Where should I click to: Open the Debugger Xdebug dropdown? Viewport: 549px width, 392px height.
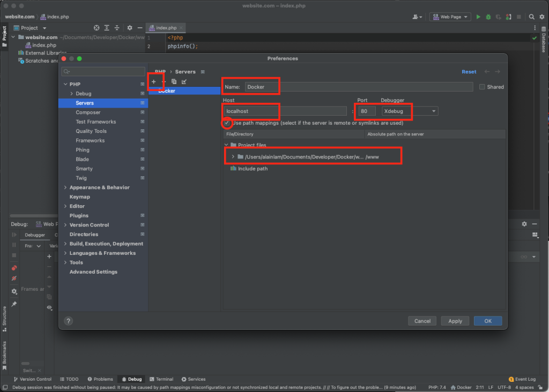tap(410, 111)
